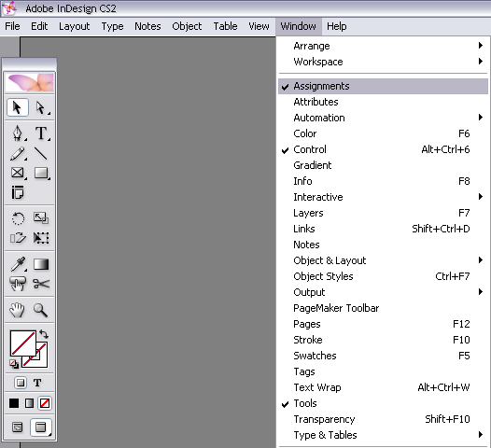Open the Object menu
The height and width of the screenshot is (448, 491).
coord(187,26)
